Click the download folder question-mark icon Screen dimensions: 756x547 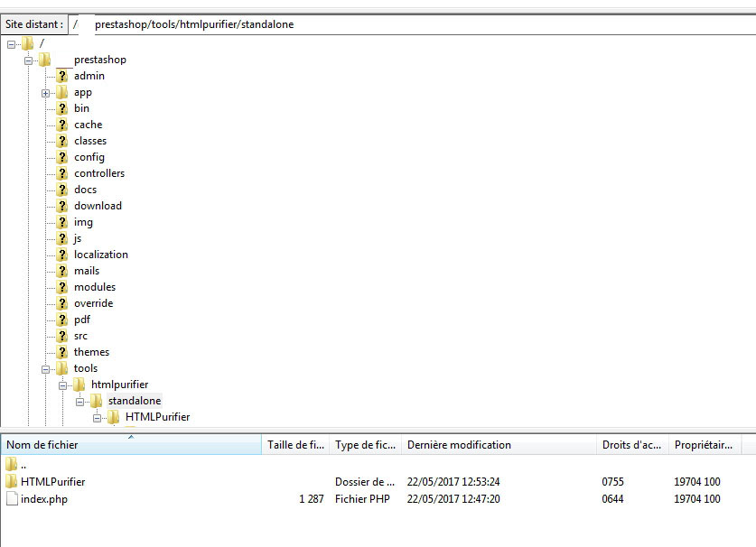(x=61, y=206)
